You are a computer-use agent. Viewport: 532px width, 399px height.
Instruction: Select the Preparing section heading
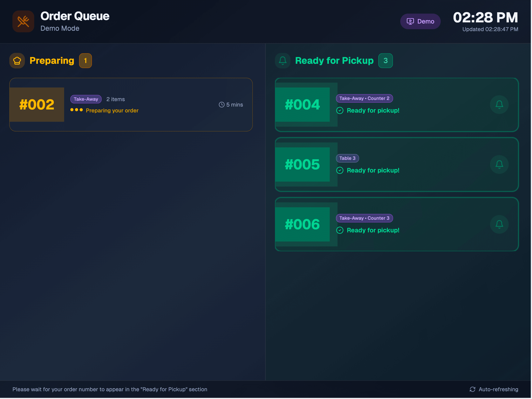[x=52, y=61]
